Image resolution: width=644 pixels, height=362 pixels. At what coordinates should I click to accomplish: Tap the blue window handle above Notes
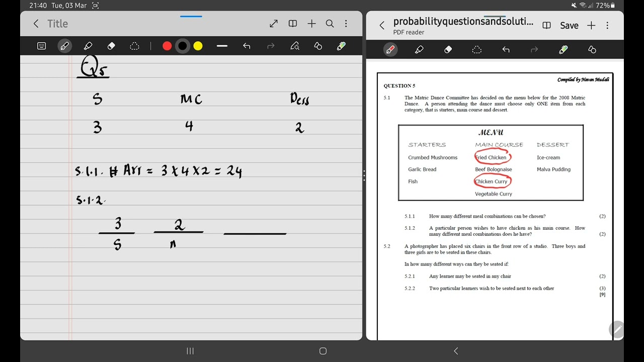pos(191,16)
